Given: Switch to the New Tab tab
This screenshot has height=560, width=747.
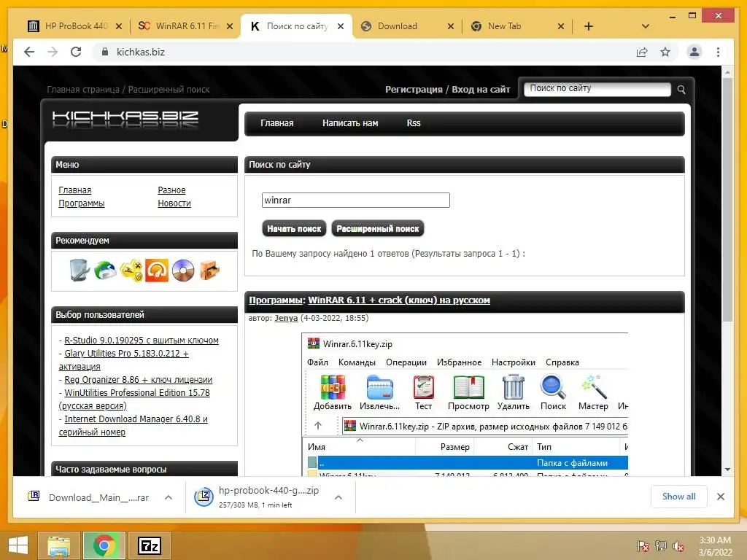Looking at the screenshot, I should (x=517, y=26).
